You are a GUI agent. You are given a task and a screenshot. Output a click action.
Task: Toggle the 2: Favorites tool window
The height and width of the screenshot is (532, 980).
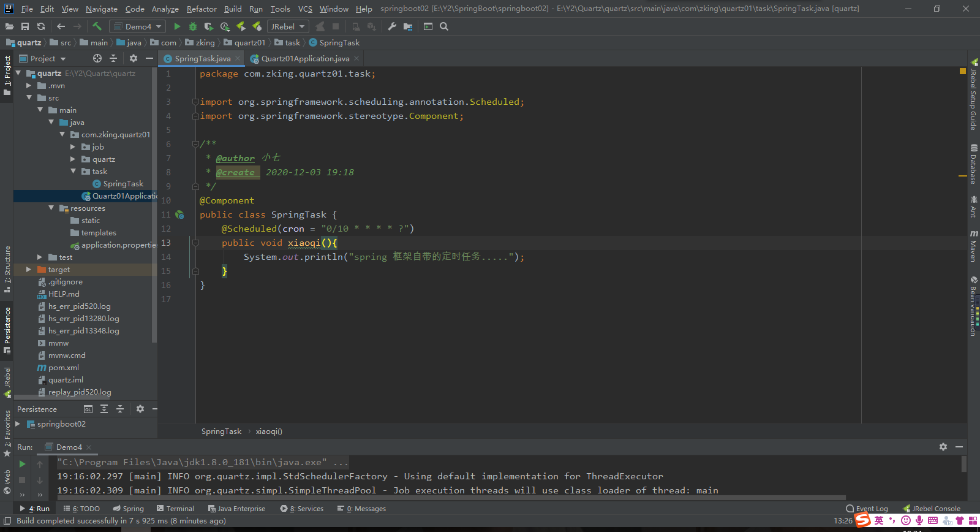tap(7, 433)
